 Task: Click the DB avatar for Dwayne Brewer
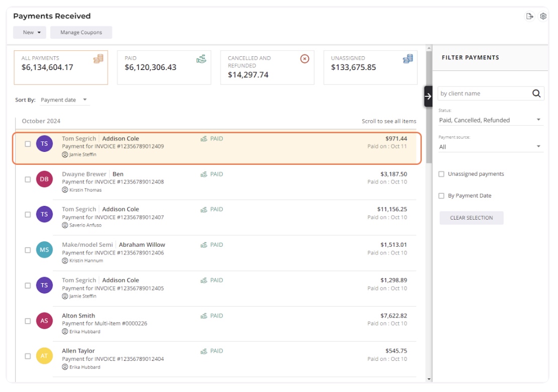(x=44, y=179)
